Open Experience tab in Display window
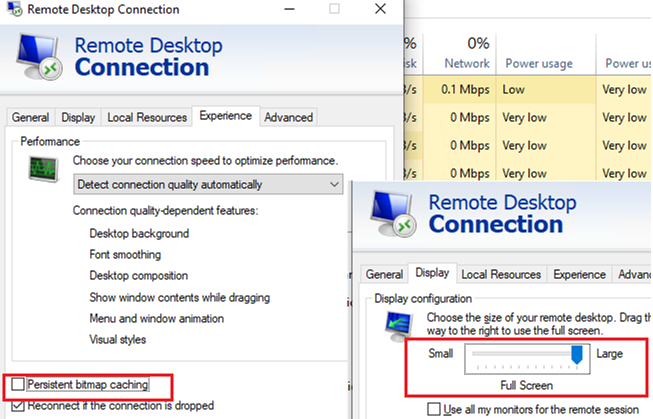The width and height of the screenshot is (653, 419). 580,274
